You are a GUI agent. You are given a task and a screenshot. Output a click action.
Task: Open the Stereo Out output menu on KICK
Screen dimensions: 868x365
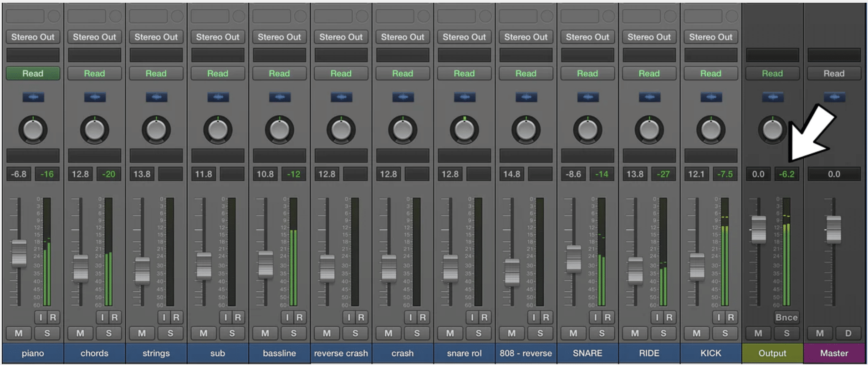pyautogui.click(x=711, y=37)
